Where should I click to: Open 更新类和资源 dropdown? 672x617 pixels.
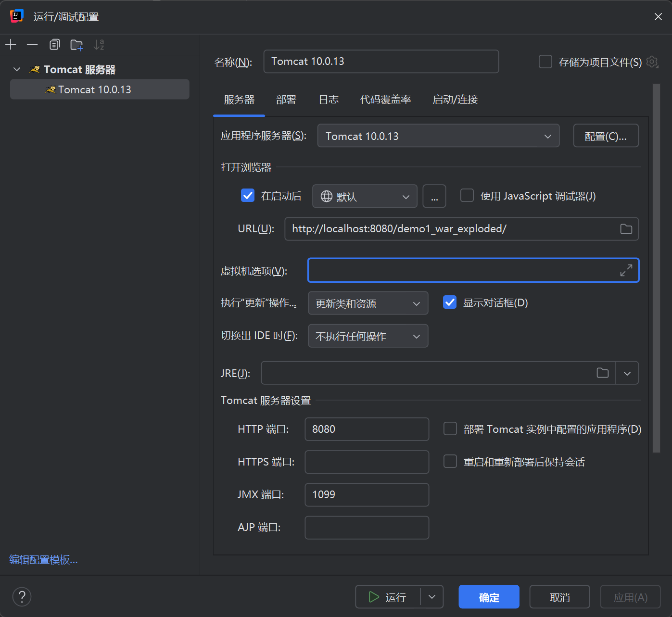[368, 303]
